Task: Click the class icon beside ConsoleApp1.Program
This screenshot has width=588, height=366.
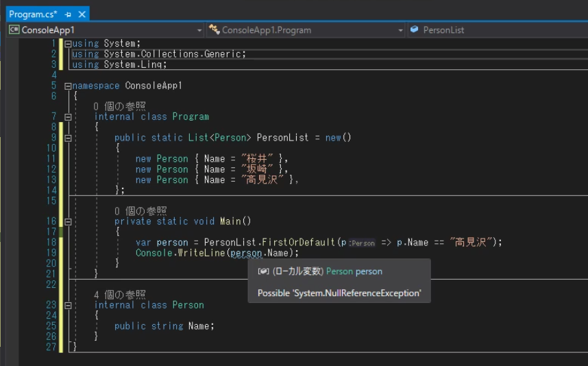Action: [214, 29]
